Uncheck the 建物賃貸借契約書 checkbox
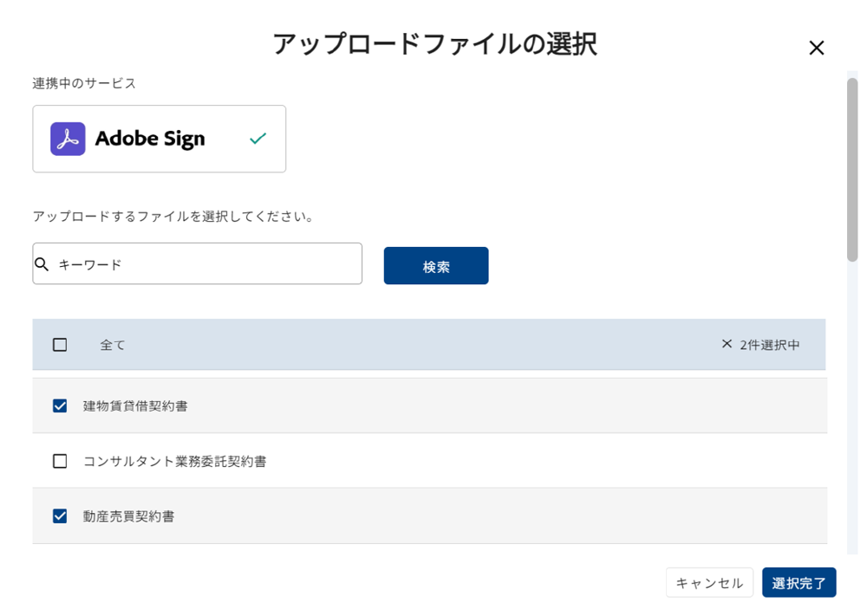The height and width of the screenshot is (616, 867). pos(60,406)
